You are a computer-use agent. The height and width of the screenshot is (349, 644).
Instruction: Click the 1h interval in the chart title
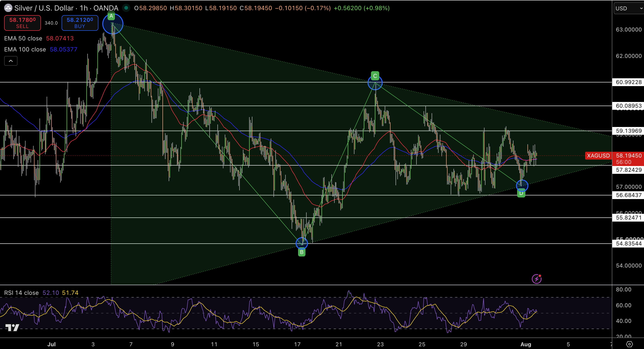pyautogui.click(x=84, y=8)
